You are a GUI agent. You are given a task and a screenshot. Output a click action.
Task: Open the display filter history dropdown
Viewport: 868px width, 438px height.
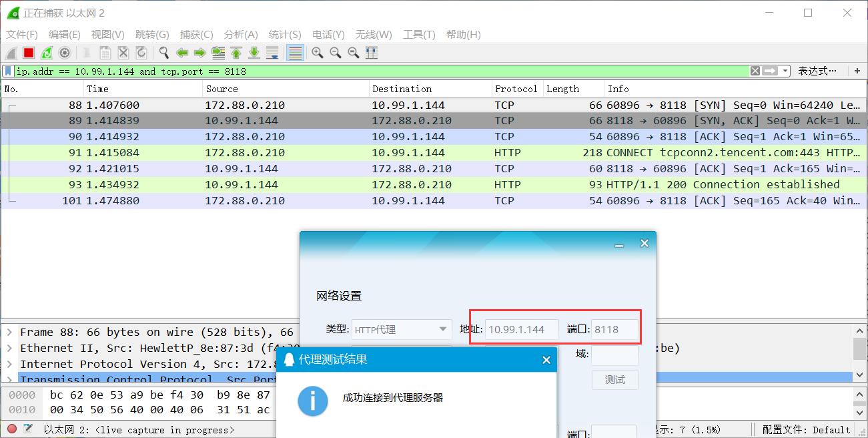785,71
